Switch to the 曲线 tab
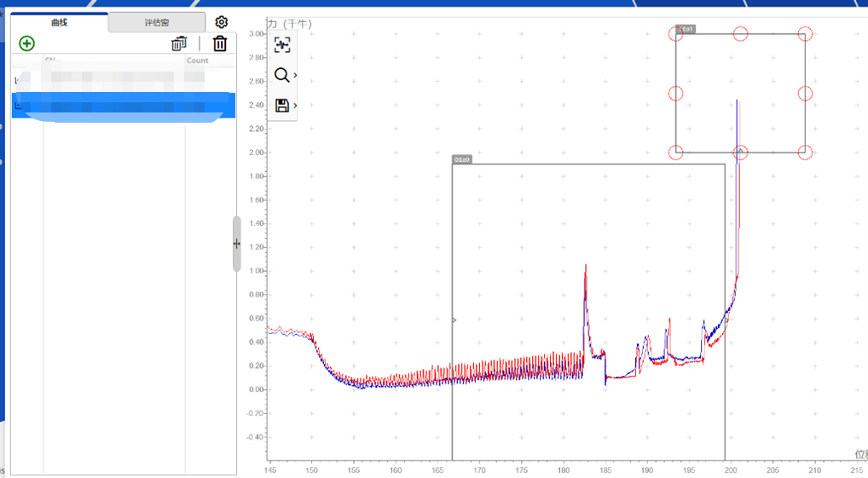 tap(60, 22)
